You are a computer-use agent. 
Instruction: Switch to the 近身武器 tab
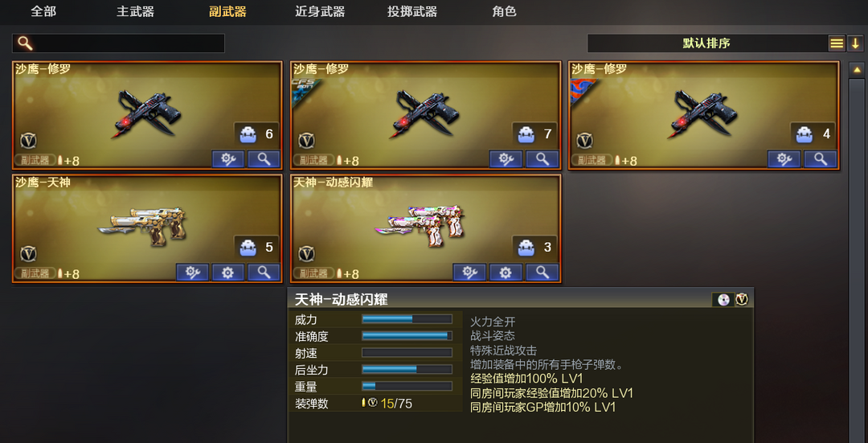320,11
